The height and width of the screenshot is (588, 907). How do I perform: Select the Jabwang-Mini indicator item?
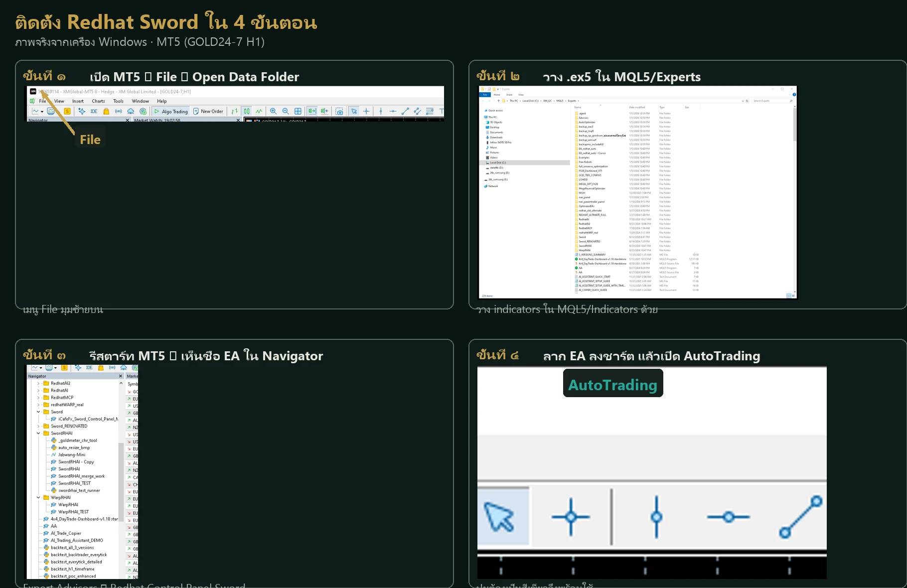[68, 454]
